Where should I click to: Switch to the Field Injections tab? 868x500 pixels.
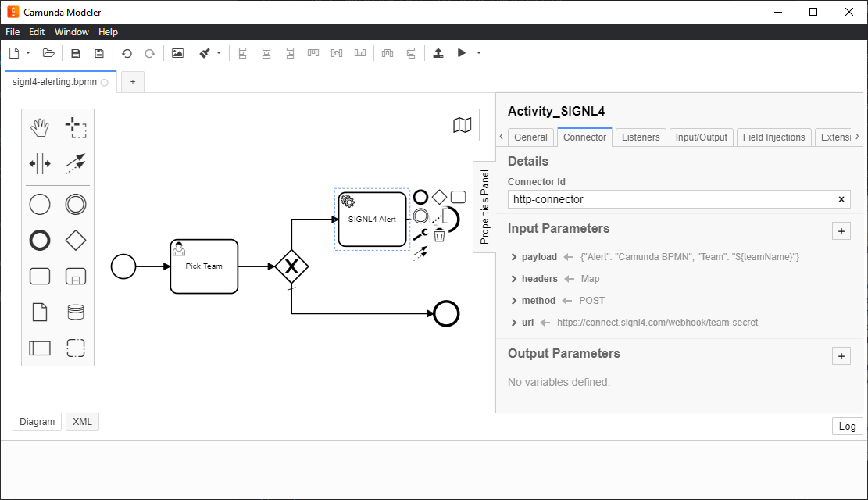click(774, 137)
